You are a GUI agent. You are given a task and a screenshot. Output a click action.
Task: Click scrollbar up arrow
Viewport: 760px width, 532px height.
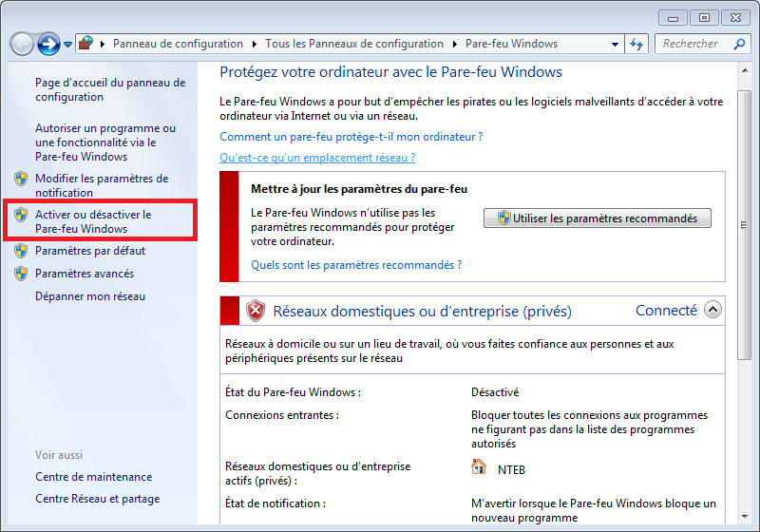tap(745, 71)
